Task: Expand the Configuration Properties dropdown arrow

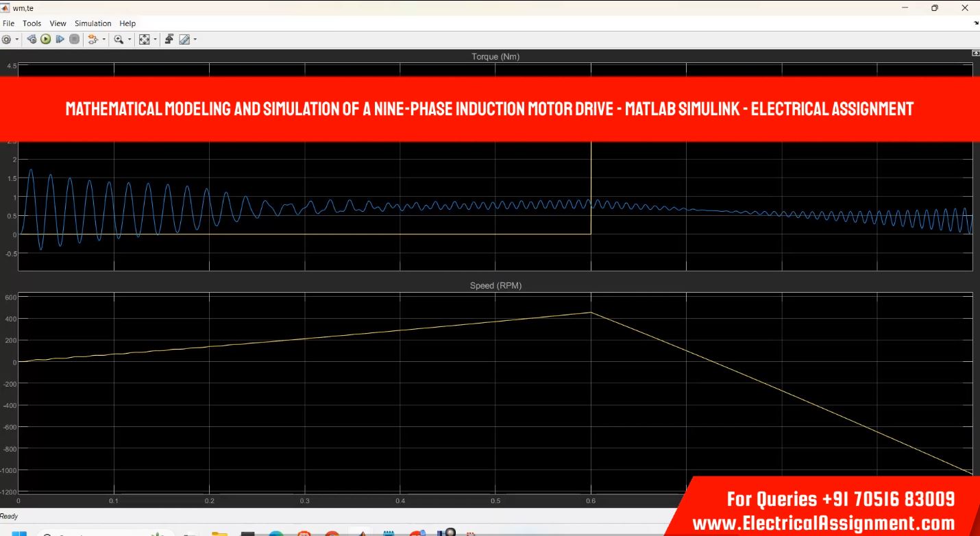Action: click(x=17, y=40)
